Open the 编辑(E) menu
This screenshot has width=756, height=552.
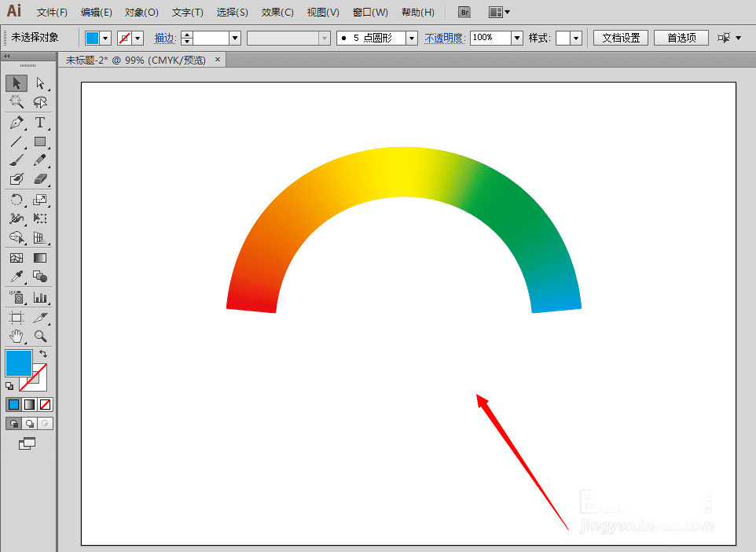click(97, 12)
